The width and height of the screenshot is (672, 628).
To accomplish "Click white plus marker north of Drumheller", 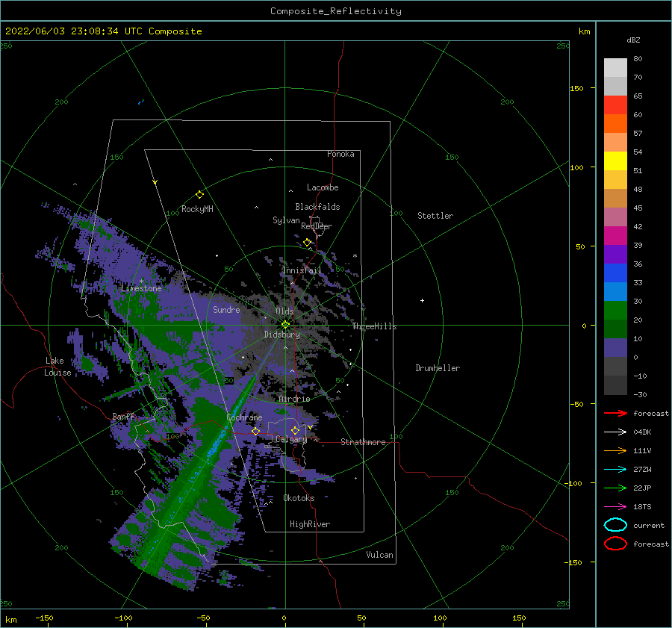I will tap(422, 300).
